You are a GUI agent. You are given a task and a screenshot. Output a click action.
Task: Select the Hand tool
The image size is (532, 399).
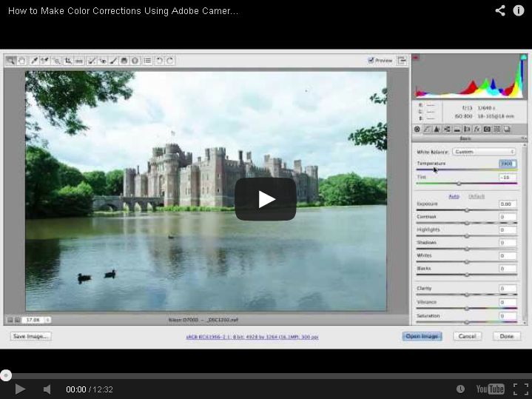pos(21,61)
